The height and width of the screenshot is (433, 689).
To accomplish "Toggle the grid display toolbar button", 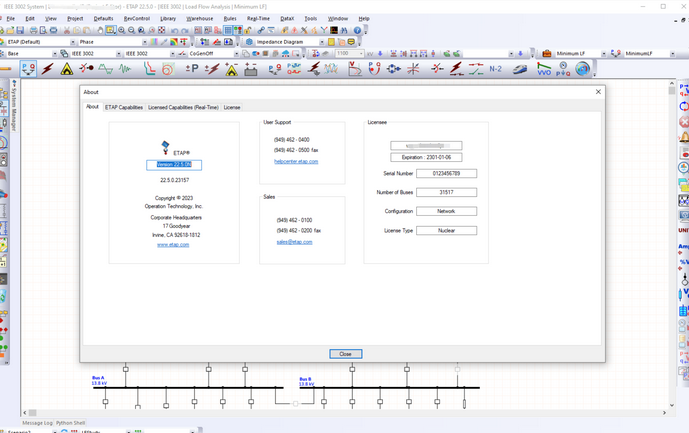I will coord(228,30).
